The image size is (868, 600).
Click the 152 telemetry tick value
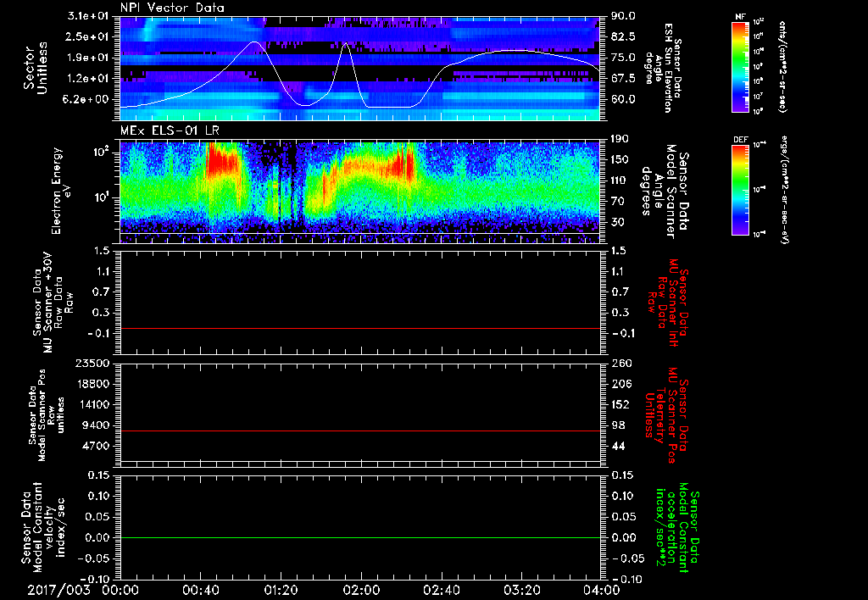click(620, 404)
